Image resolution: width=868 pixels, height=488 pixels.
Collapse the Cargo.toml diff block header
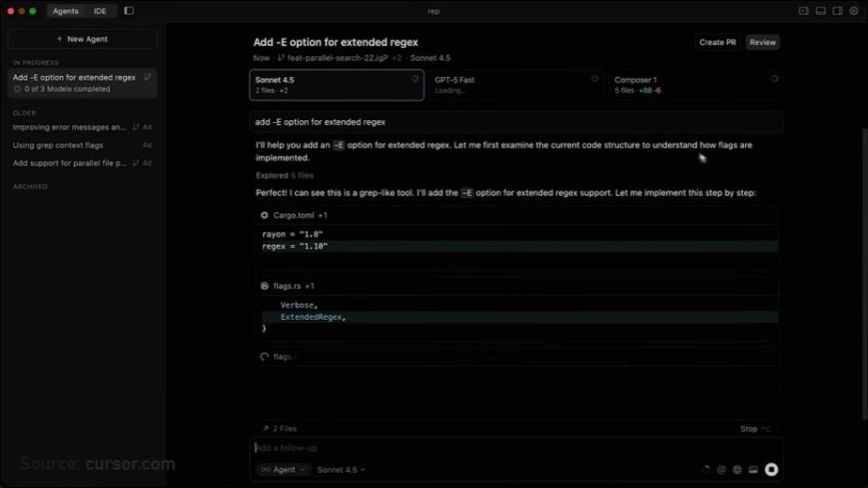pyautogui.click(x=517, y=215)
